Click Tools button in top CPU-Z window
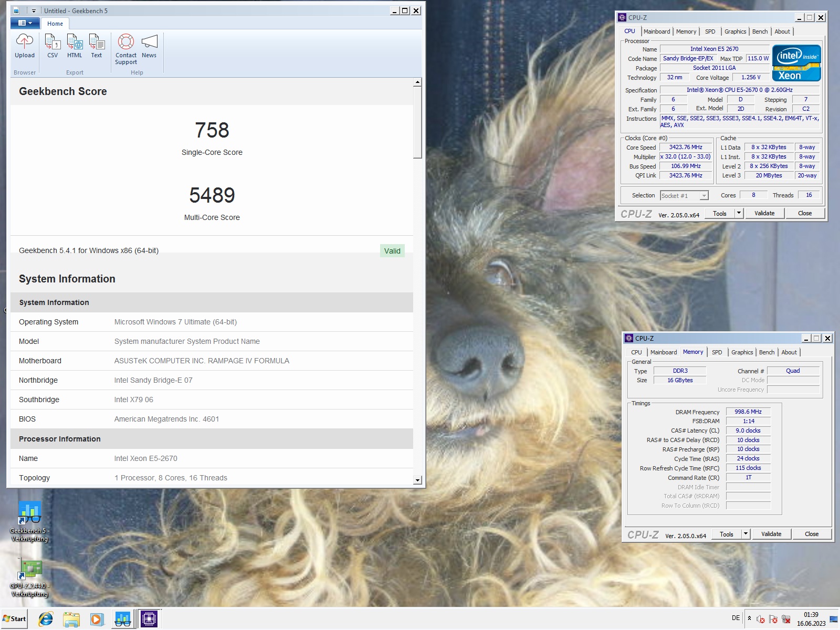Image resolution: width=840 pixels, height=630 pixels. pyautogui.click(x=720, y=213)
